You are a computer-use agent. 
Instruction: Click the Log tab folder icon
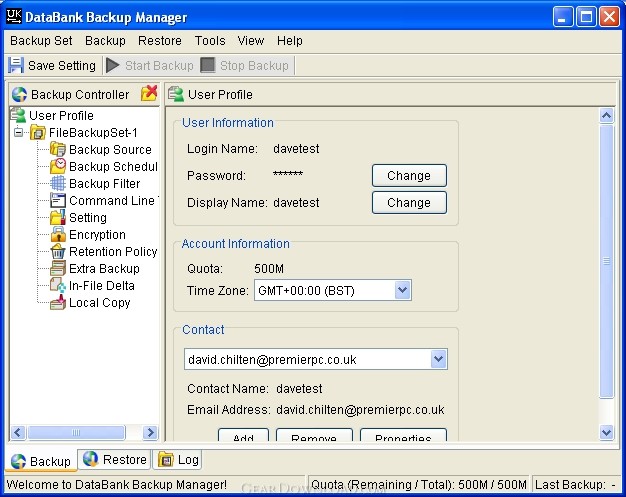click(x=166, y=460)
